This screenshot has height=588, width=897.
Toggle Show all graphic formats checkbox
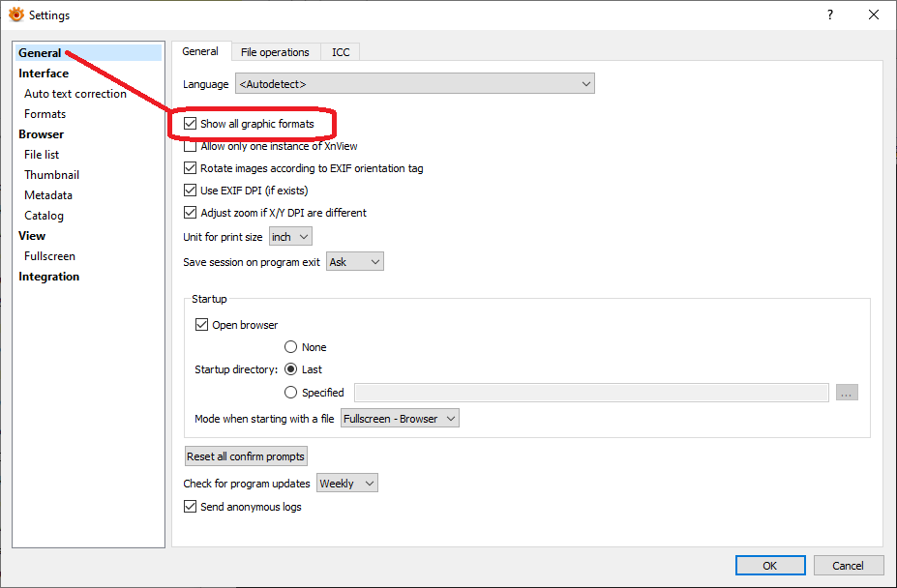190,124
